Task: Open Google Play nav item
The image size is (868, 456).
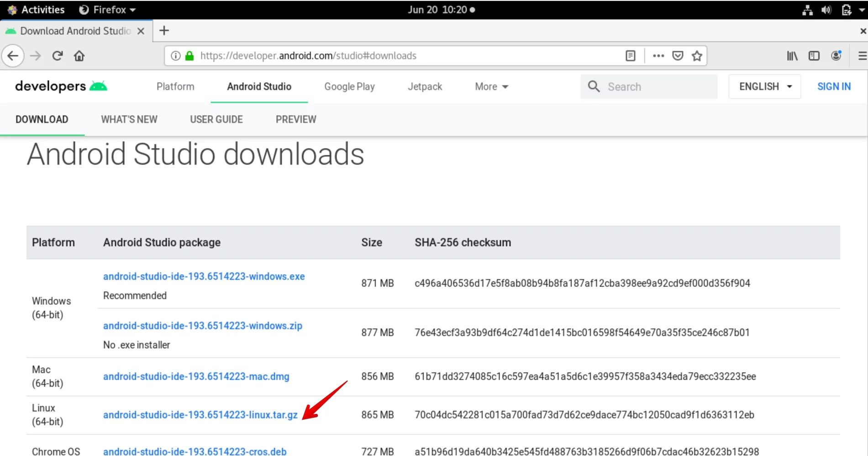Action: tap(349, 86)
